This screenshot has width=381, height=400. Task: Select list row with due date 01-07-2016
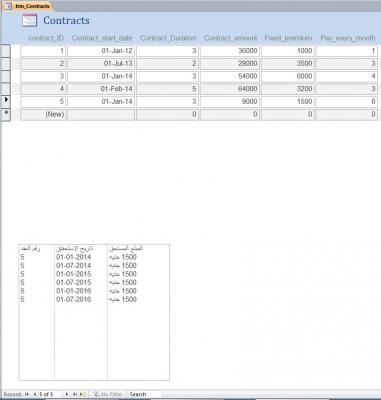click(x=94, y=299)
